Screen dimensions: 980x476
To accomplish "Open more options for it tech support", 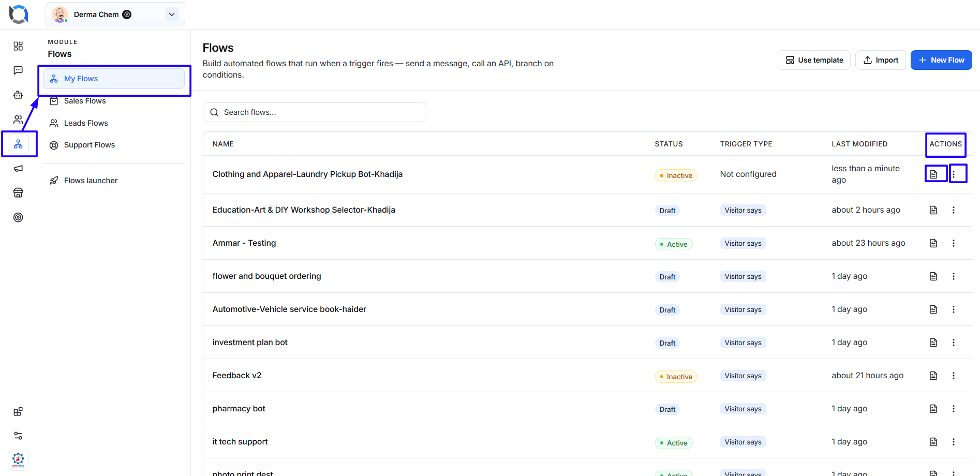I will tap(954, 442).
